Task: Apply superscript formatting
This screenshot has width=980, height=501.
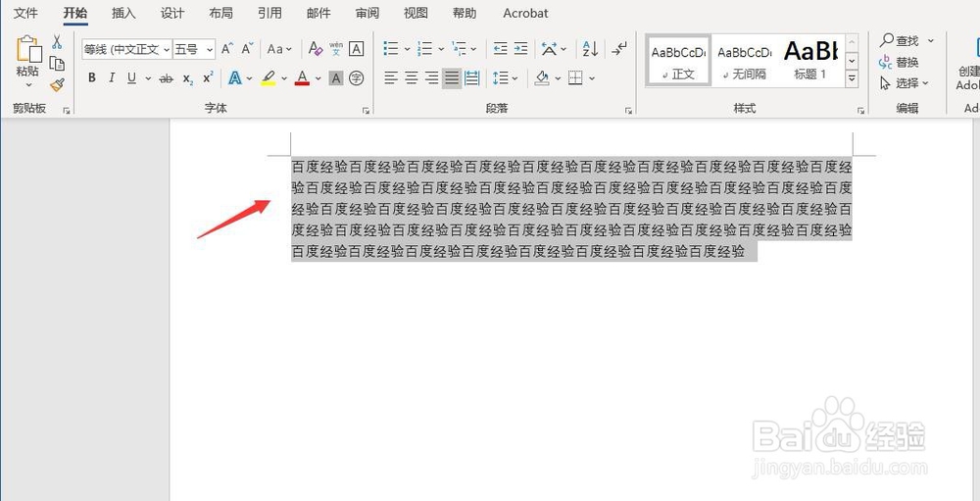Action: [208, 78]
